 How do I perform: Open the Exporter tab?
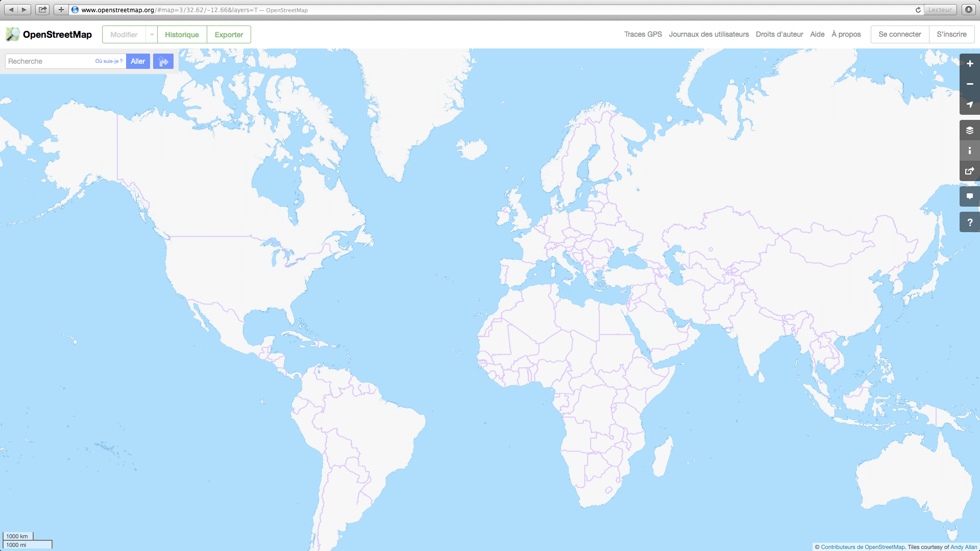(229, 35)
